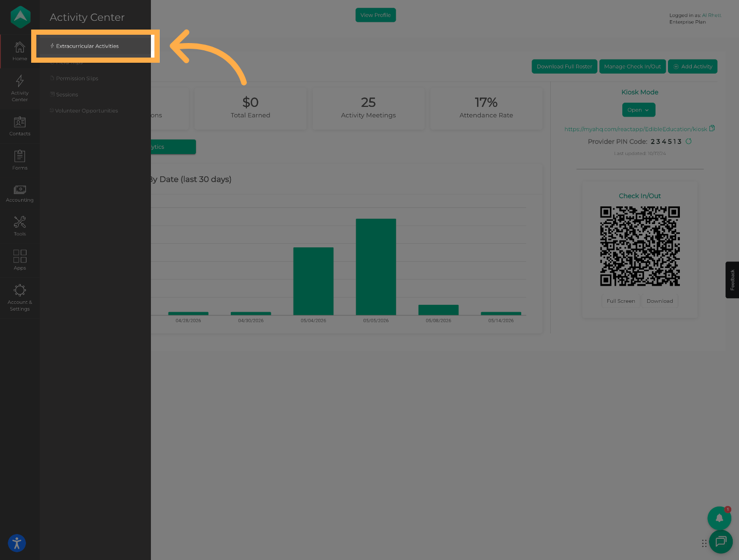
Task: Click the Al Rhett user name link
Action: [x=712, y=15]
